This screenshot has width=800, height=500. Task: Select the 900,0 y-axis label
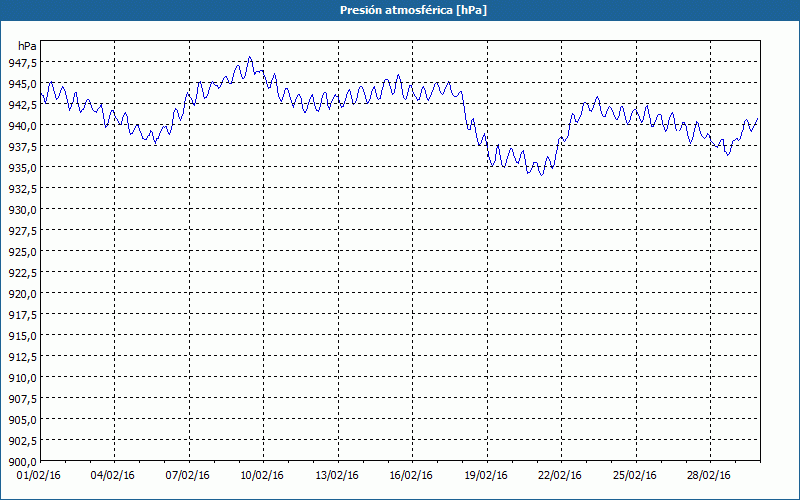pos(22,462)
